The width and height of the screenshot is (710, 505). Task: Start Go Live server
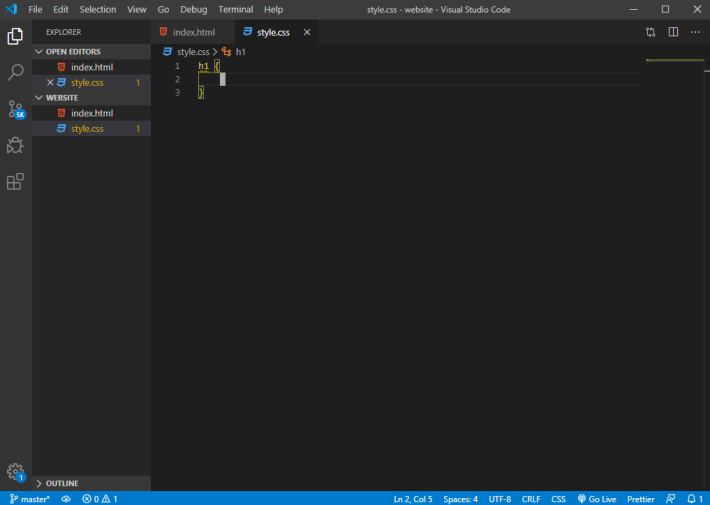tap(597, 499)
